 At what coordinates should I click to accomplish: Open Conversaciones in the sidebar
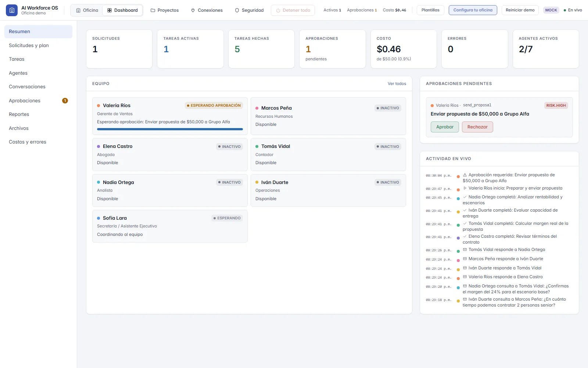[x=38, y=86]
